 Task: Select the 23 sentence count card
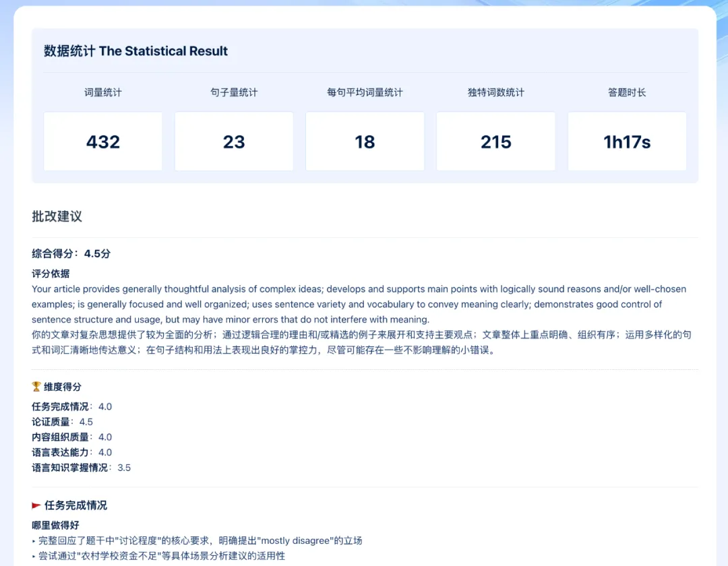point(234,141)
